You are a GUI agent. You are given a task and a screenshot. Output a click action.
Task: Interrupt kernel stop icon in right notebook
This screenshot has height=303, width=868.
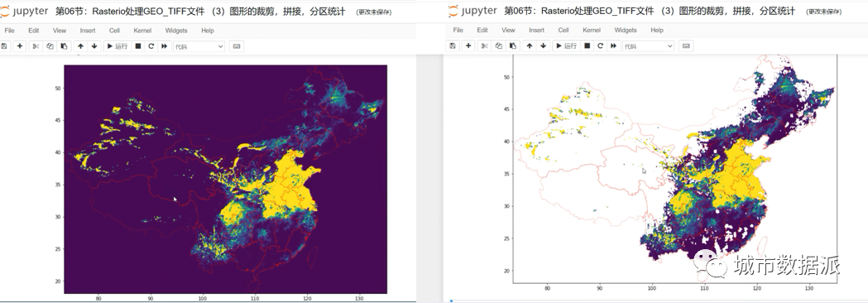tap(587, 46)
